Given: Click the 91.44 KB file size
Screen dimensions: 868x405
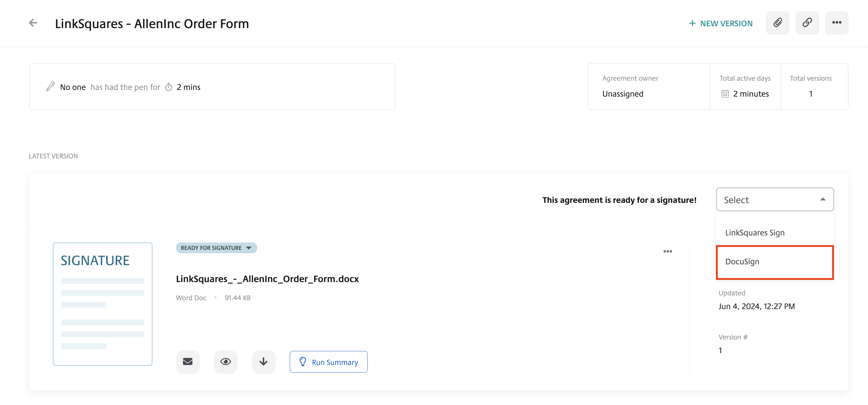Looking at the screenshot, I should click(x=238, y=298).
